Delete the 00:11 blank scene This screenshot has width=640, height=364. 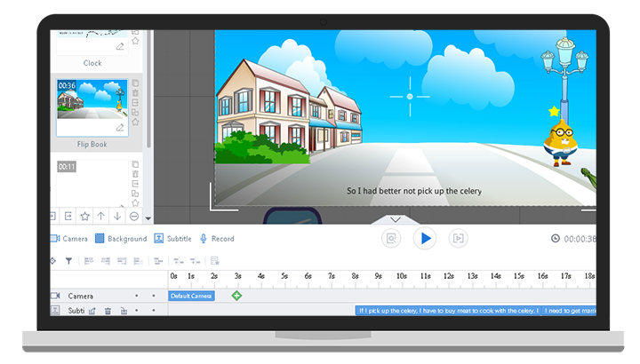coord(135,174)
